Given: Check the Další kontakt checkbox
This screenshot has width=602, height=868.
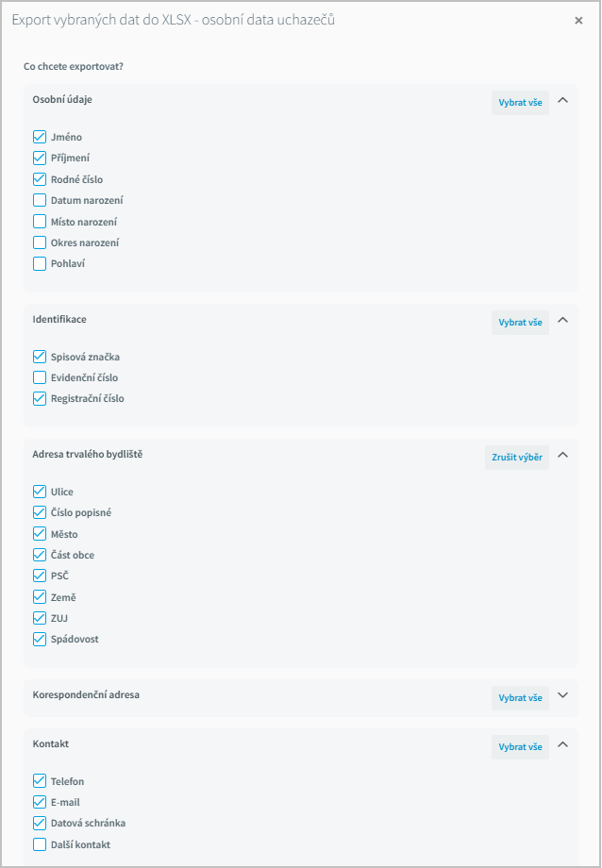Looking at the screenshot, I should [x=40, y=844].
